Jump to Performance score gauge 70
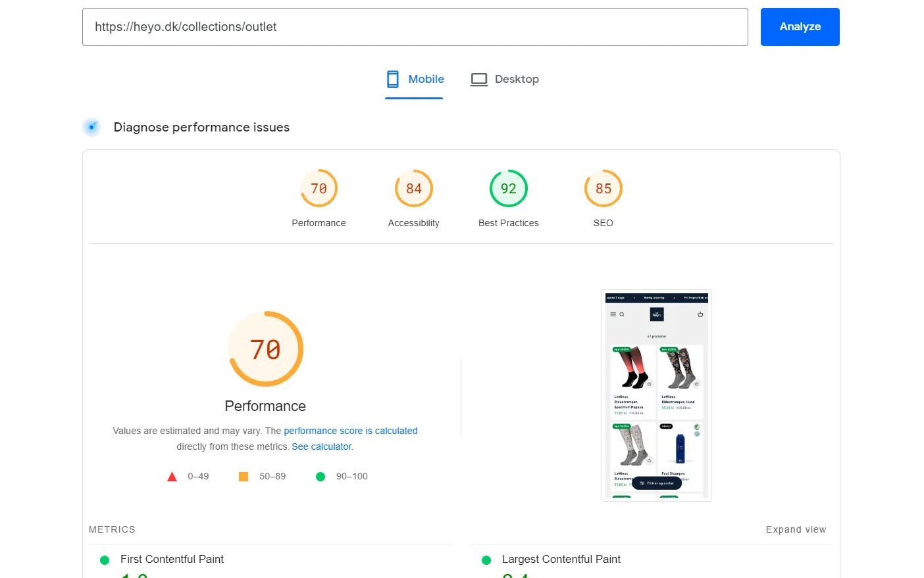 tap(319, 189)
